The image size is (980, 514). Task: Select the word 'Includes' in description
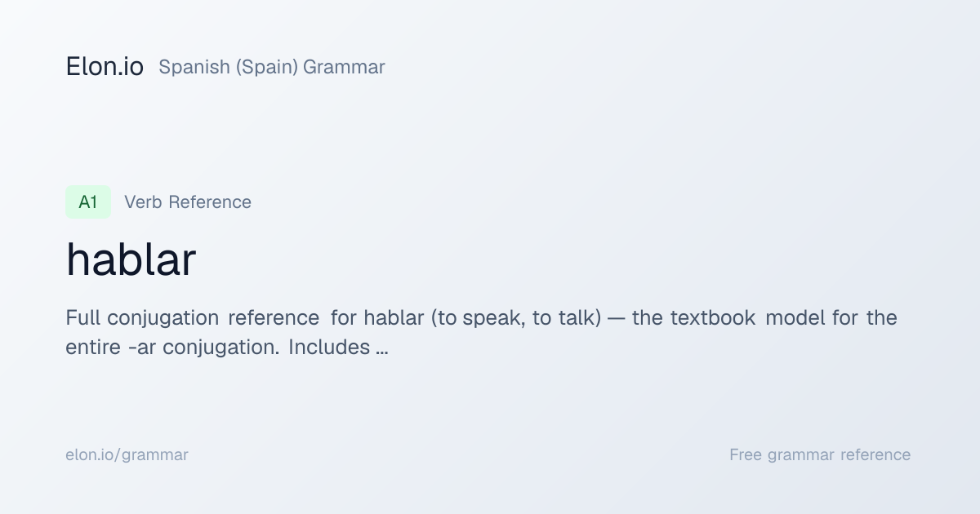click(x=329, y=348)
